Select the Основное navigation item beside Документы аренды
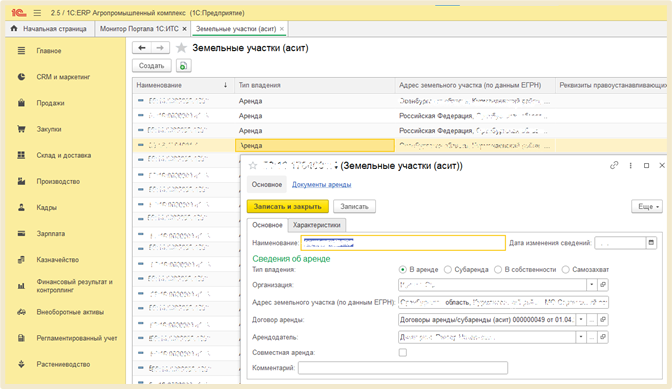Viewport: 672px width, 389px height. click(267, 185)
